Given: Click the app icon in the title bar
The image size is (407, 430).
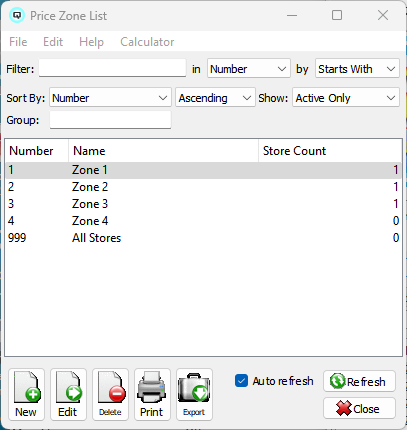Looking at the screenshot, I should [17, 15].
